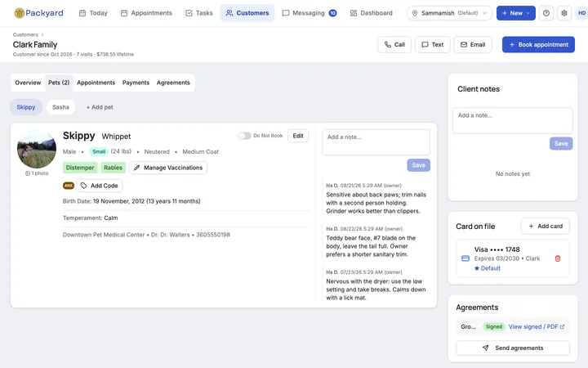Viewport: 588px width, 368px height.
Task: Click the Small size badge
Action: [99, 152]
